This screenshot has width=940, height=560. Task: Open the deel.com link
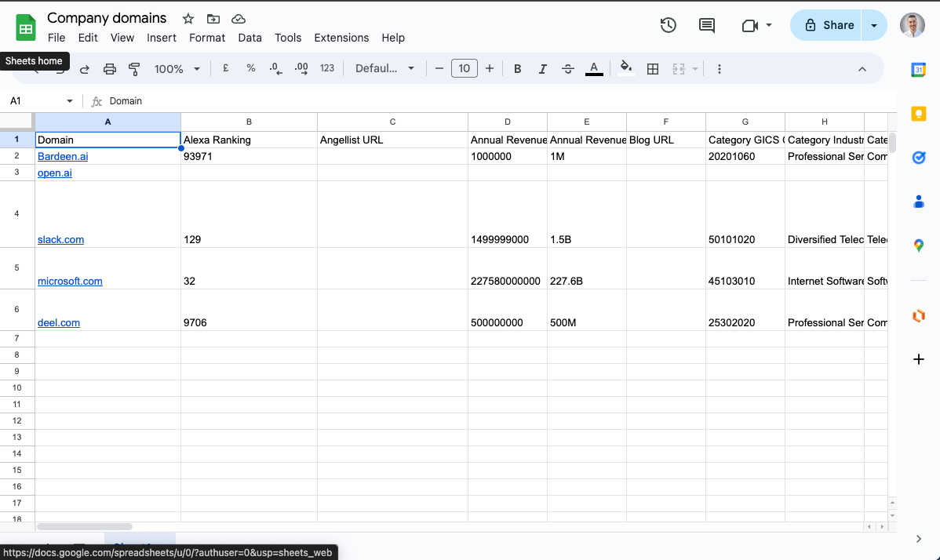point(58,323)
